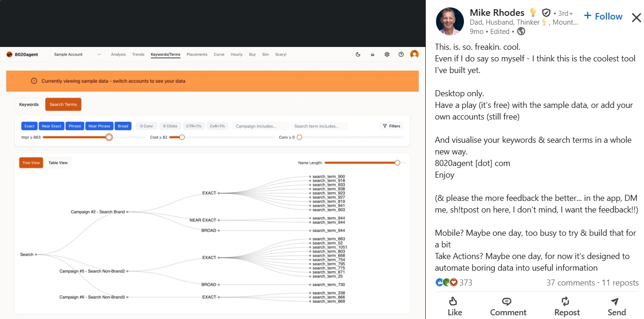
Task: Enable the CTR<1% filter
Action: point(194,126)
